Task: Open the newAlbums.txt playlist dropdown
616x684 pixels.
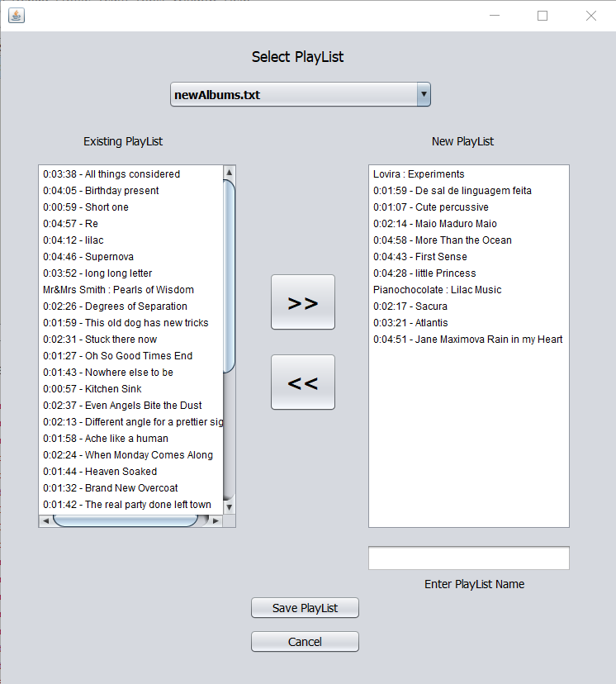Action: click(301, 94)
